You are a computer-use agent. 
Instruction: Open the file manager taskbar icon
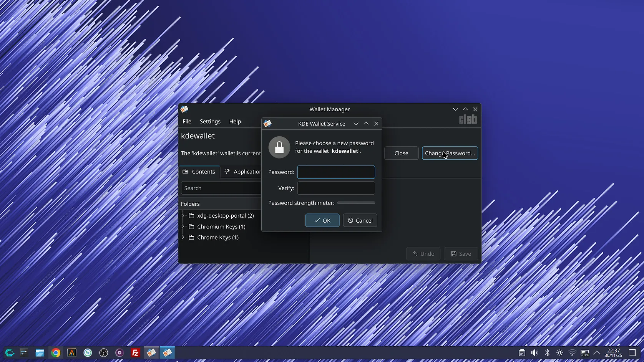40,353
